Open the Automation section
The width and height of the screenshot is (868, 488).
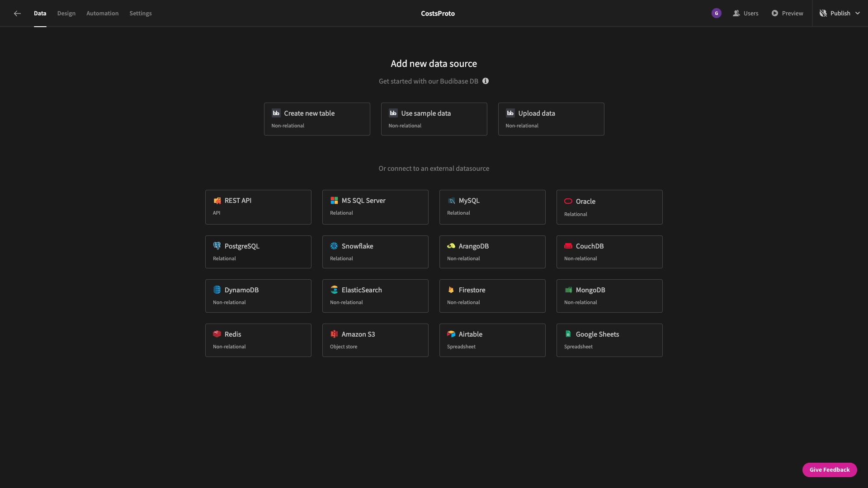click(x=103, y=13)
